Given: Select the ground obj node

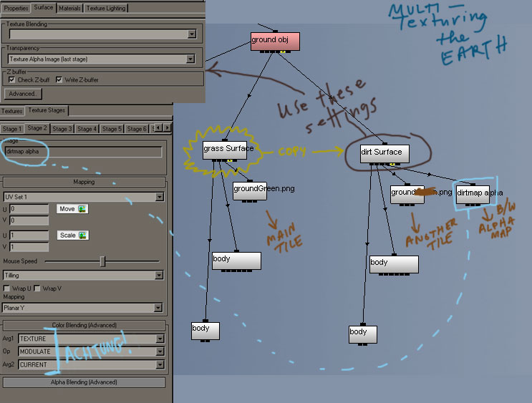Looking at the screenshot, I should click(x=274, y=42).
